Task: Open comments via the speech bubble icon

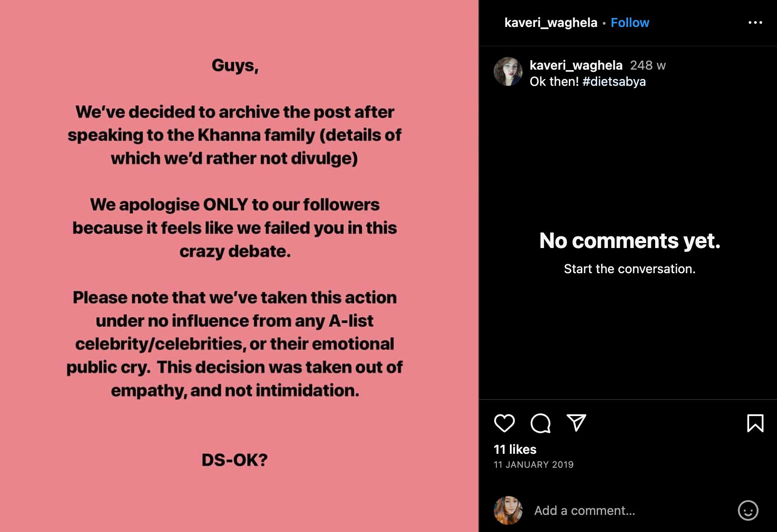Action: coord(540,423)
